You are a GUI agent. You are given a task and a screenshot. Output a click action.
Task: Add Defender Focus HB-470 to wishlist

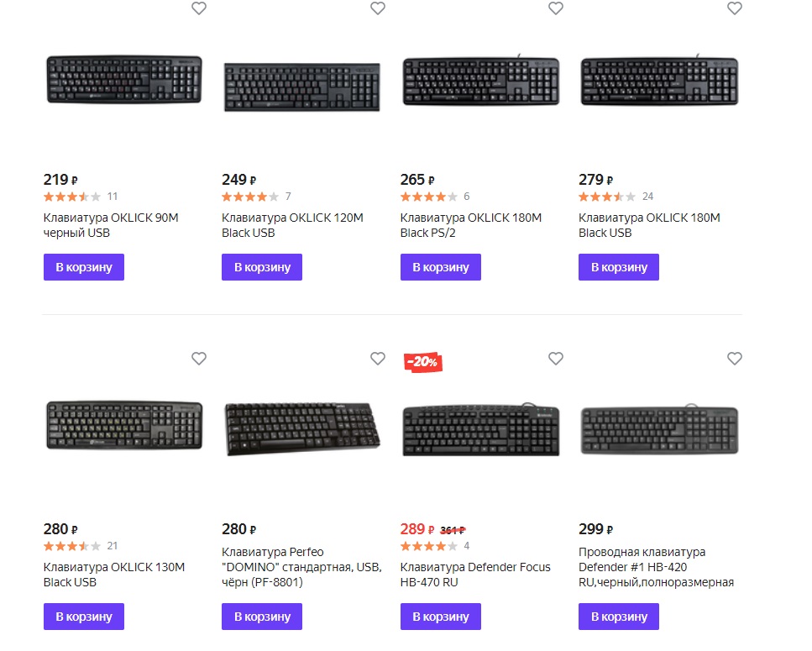click(556, 359)
